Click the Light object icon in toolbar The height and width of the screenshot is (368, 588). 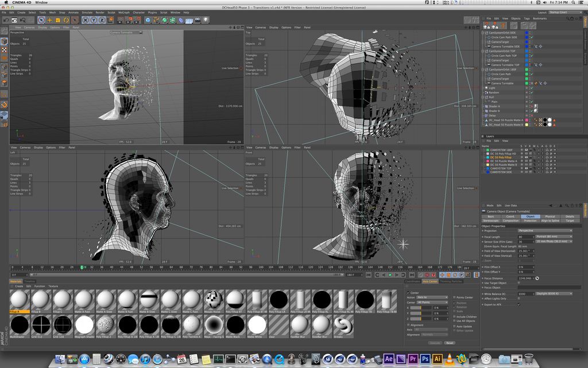tap(206, 20)
